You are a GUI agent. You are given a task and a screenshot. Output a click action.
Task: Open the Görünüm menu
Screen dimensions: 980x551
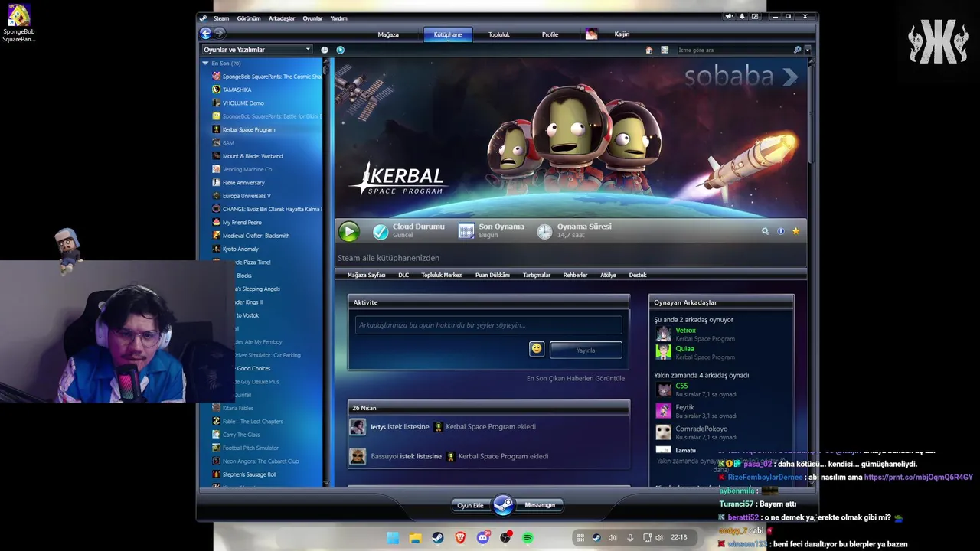pos(249,18)
